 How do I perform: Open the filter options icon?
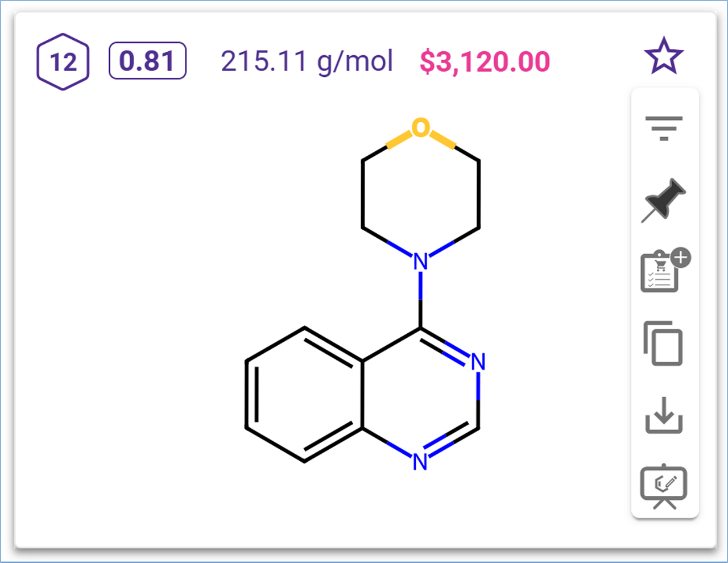click(664, 128)
